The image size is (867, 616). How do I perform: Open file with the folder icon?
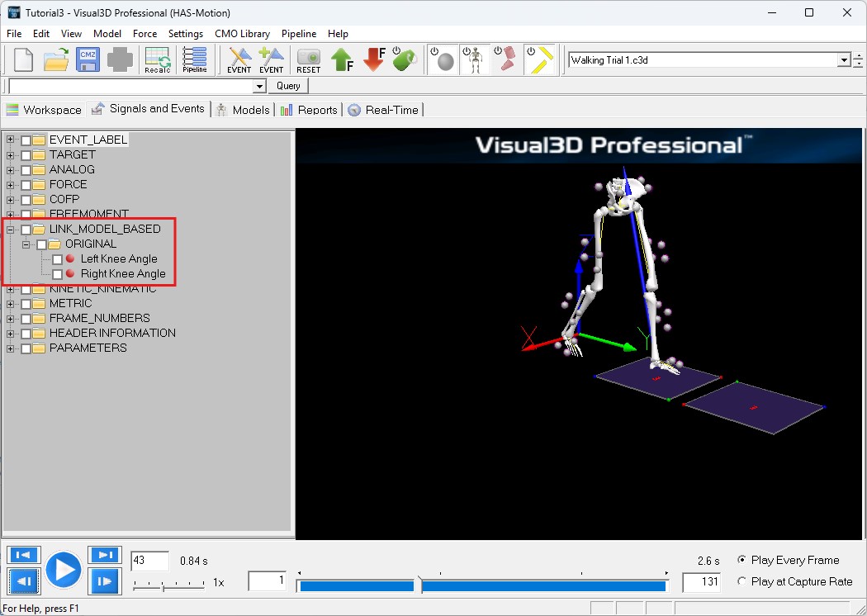56,59
